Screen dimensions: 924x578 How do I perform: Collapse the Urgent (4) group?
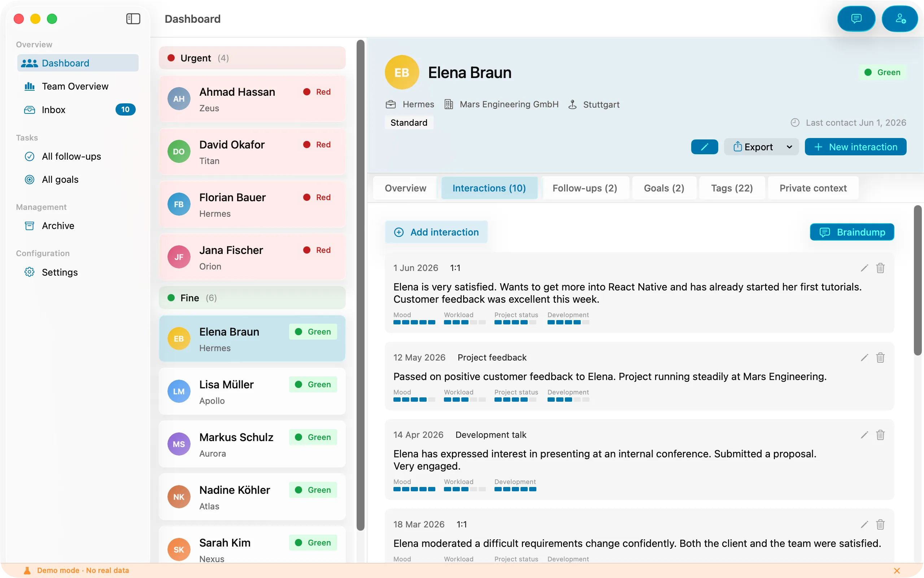click(x=252, y=58)
